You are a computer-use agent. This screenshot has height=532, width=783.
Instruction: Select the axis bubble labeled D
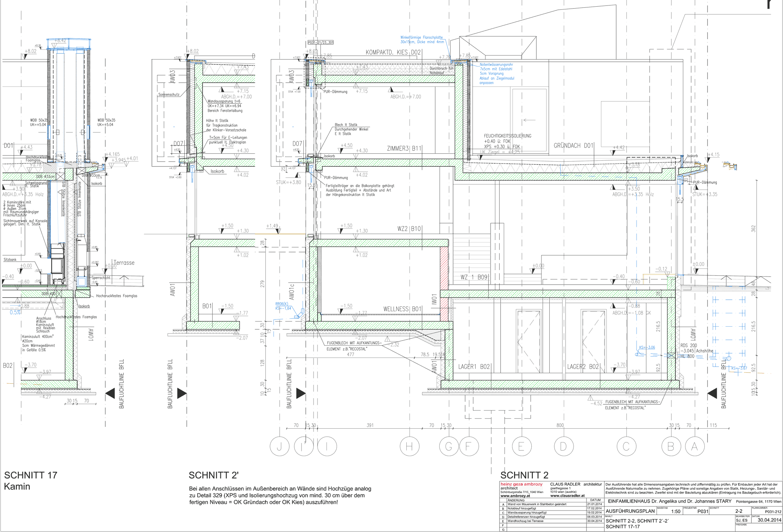coord(564,446)
